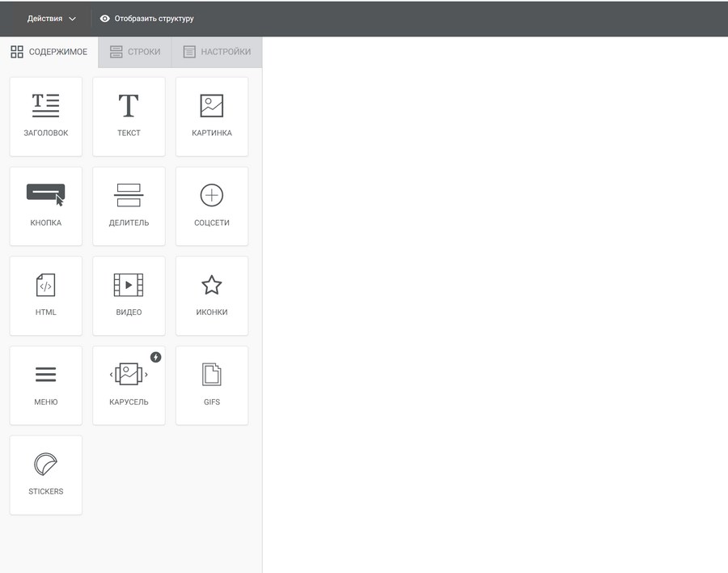Viewport: 728px width, 573px height.
Task: Choose the Картинка image block
Action: [x=212, y=117]
